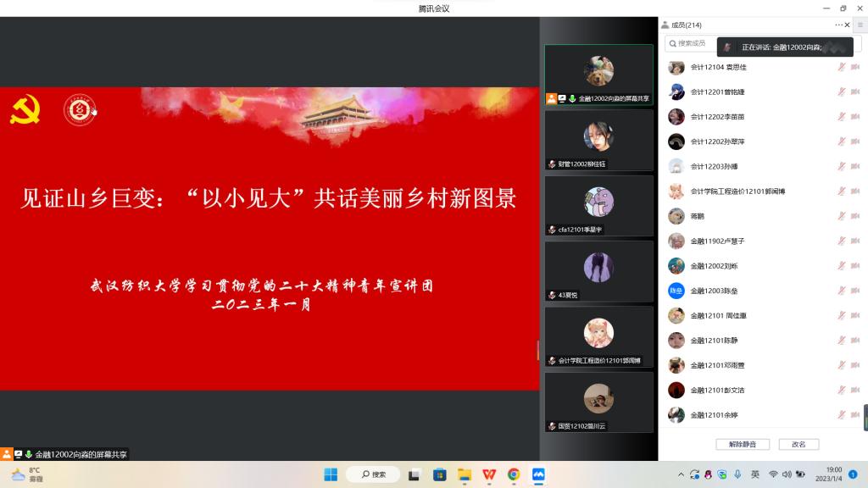Select the video tile of 财管12002柳佳钰
The height and width of the screenshot is (488, 868).
click(x=598, y=140)
